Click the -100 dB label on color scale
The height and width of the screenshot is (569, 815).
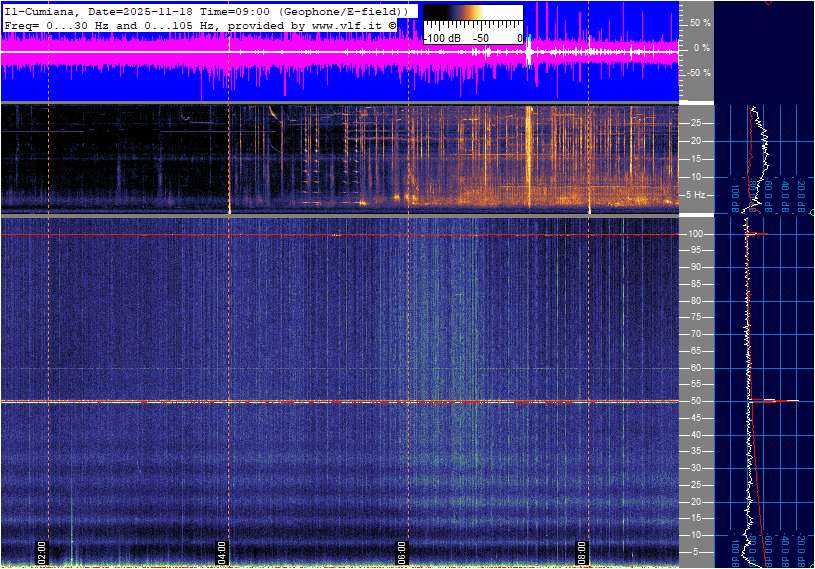(x=441, y=38)
